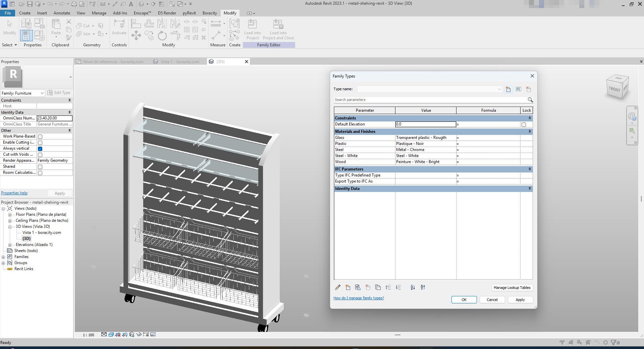Toggle the Room Calculation checkbox
This screenshot has width=644, height=349.
(40, 173)
